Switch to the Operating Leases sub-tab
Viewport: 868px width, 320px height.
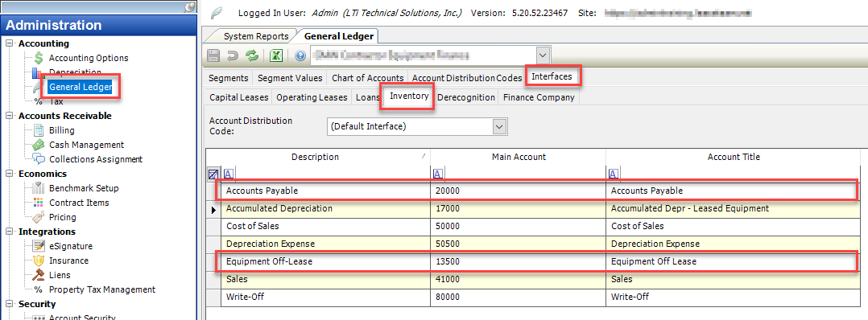312,97
